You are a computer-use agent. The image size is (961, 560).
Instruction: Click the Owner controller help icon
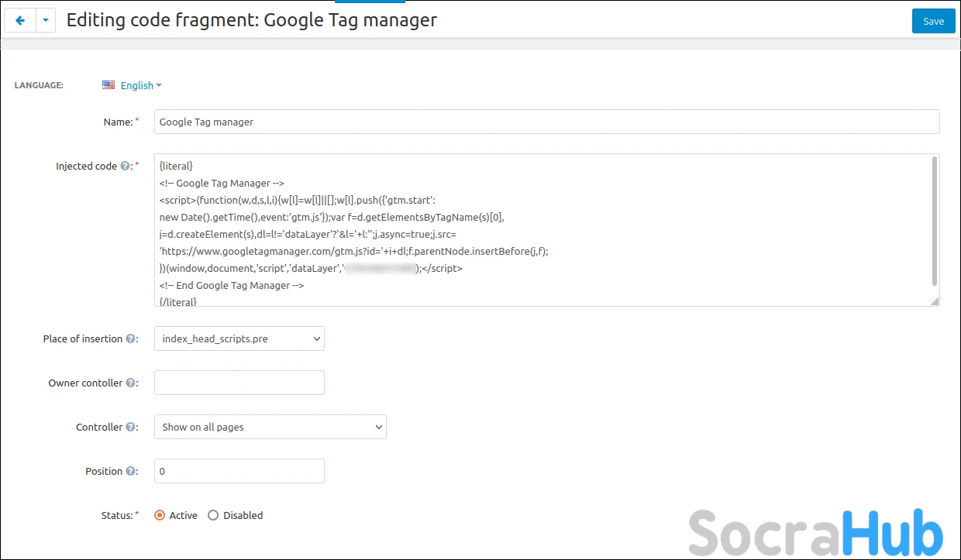(130, 383)
